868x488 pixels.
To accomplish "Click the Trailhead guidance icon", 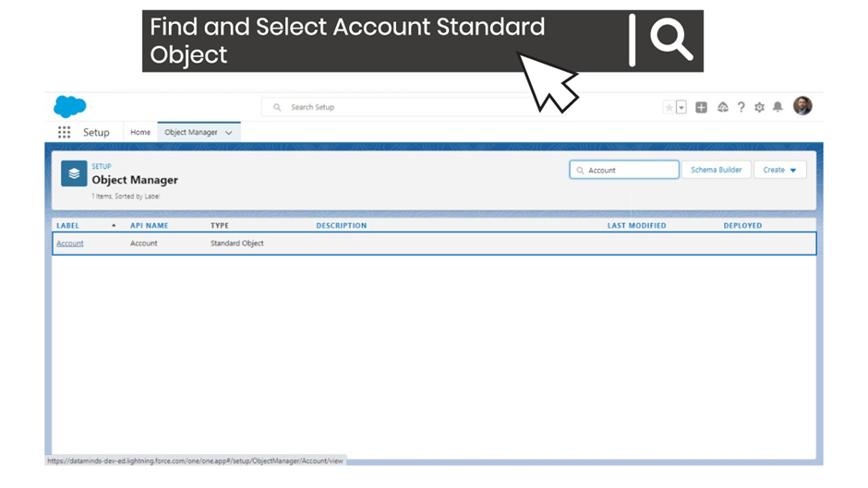I will pos(722,107).
